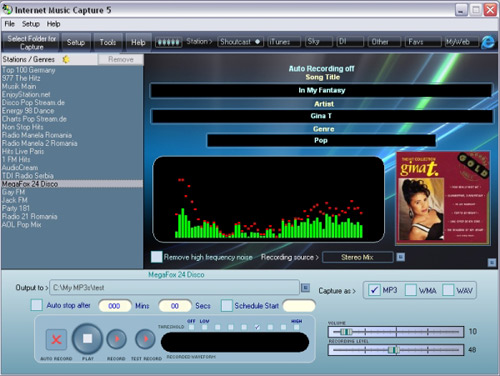500x376 pixels.
Task: Select station Non Stop Hits
Action: (x=72, y=127)
